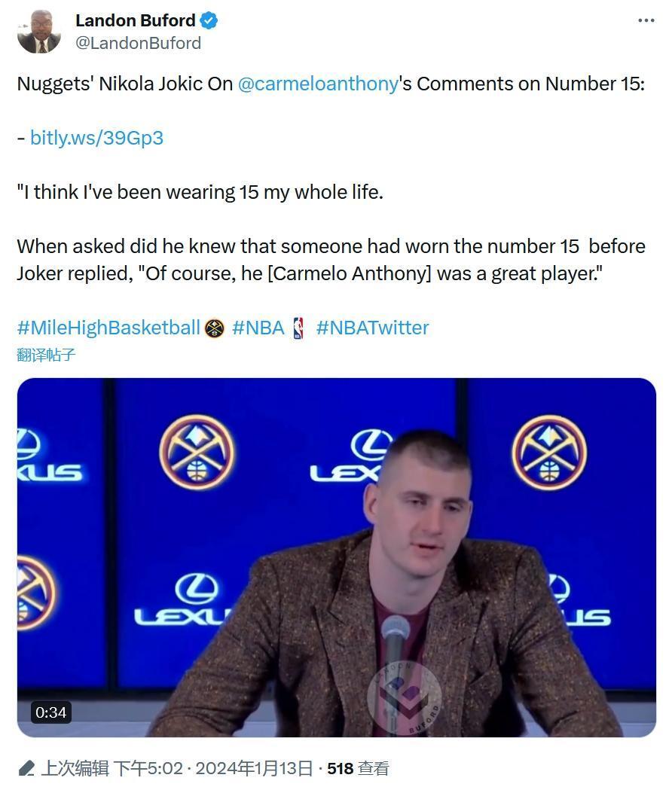Open the @carmeloanthony mention link
Image resolution: width=672 pixels, height=796 pixels.
[318, 84]
